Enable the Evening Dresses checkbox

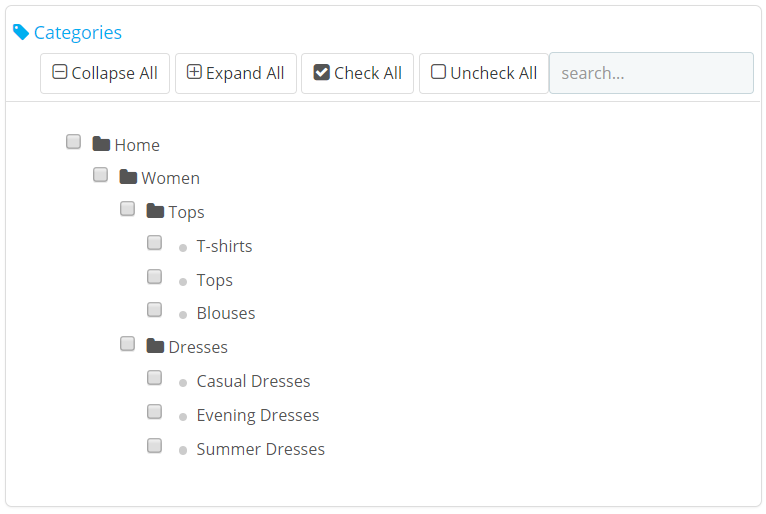point(155,412)
